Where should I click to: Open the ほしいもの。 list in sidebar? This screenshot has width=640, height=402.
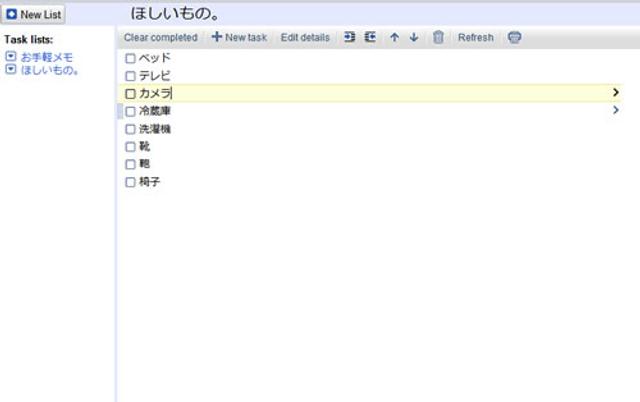49,70
